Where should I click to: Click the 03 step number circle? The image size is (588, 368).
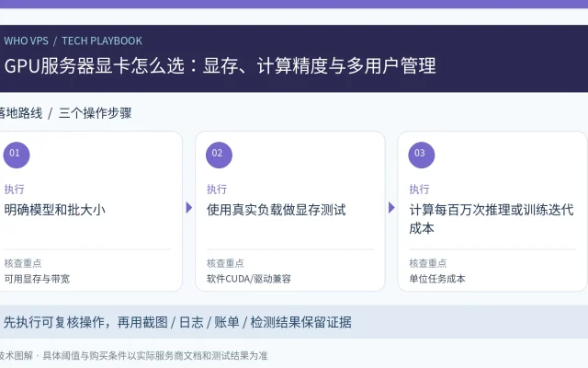[422, 155]
